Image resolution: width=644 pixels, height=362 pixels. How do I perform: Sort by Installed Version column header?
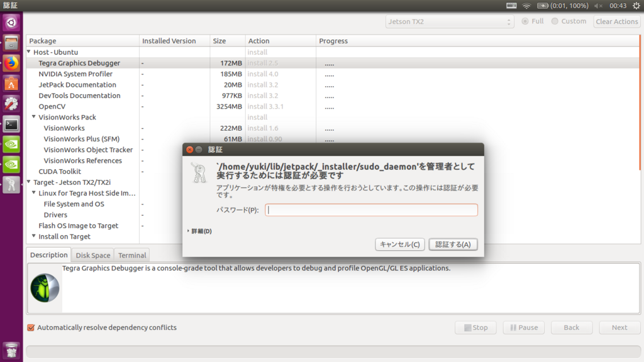(x=175, y=41)
